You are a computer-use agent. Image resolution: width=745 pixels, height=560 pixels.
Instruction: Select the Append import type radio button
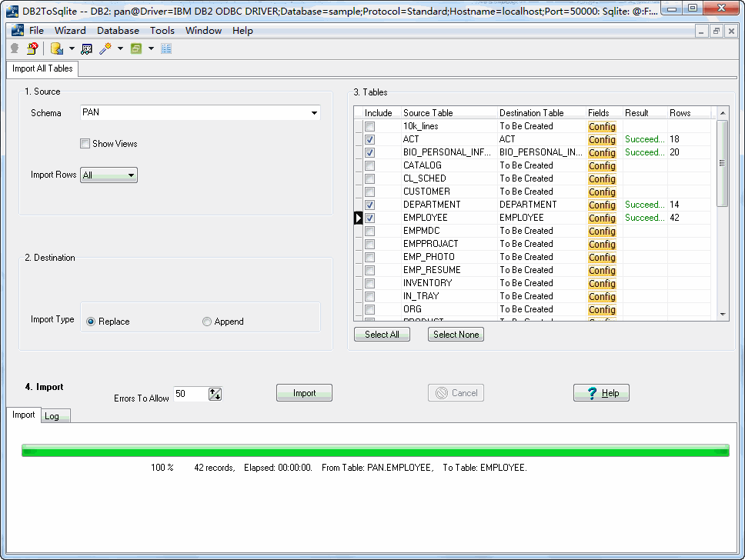coord(207,322)
